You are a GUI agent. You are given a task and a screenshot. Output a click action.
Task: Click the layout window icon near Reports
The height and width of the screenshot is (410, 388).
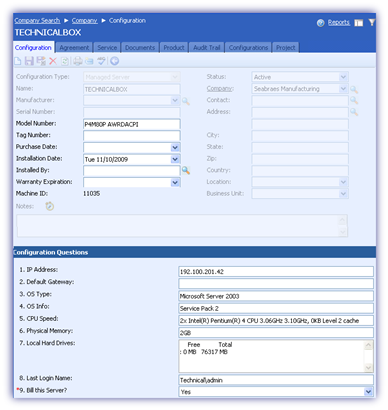pos(359,23)
